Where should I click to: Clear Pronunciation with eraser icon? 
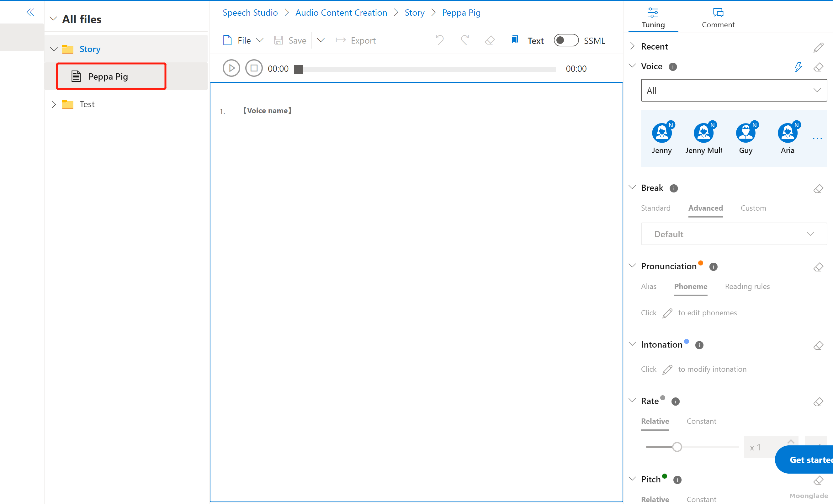(x=818, y=267)
